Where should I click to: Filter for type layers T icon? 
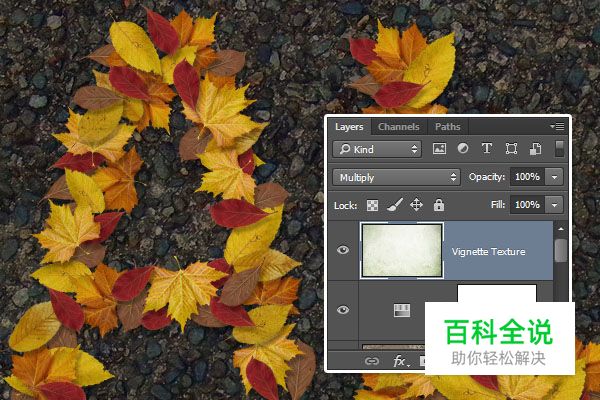point(486,149)
